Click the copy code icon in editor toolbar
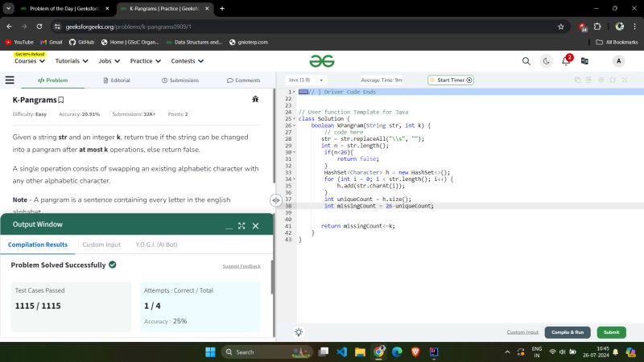This screenshot has width=644, height=362. click(x=577, y=80)
